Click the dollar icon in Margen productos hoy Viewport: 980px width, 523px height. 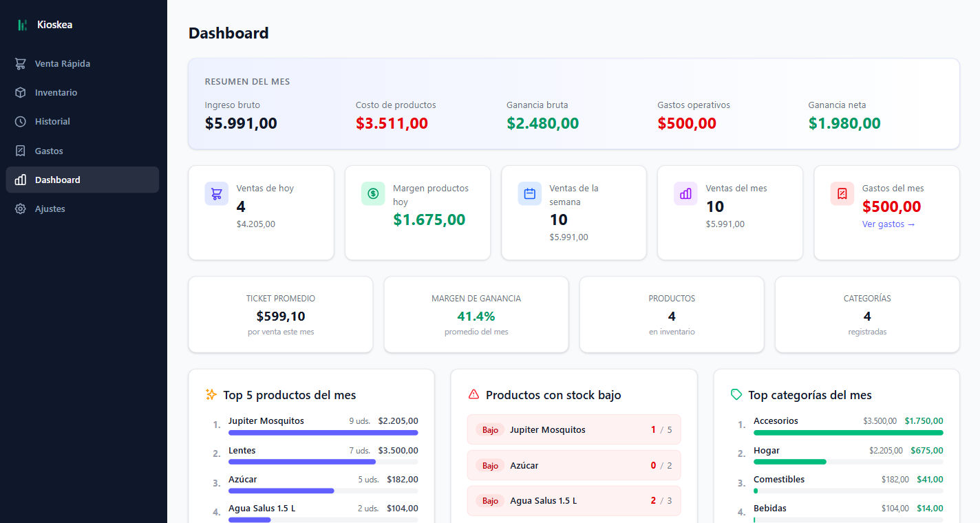pyautogui.click(x=373, y=193)
